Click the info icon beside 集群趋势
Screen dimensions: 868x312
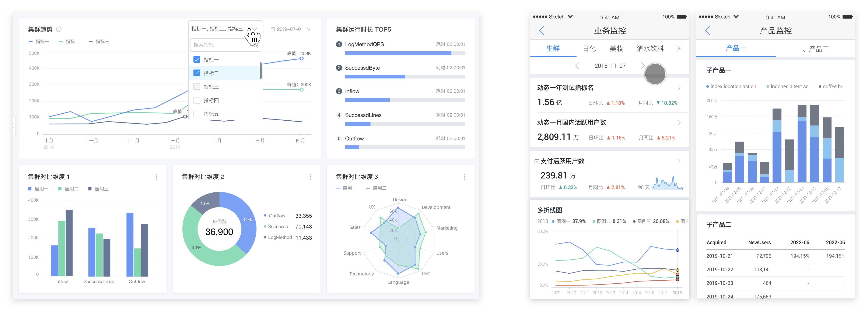tap(59, 29)
